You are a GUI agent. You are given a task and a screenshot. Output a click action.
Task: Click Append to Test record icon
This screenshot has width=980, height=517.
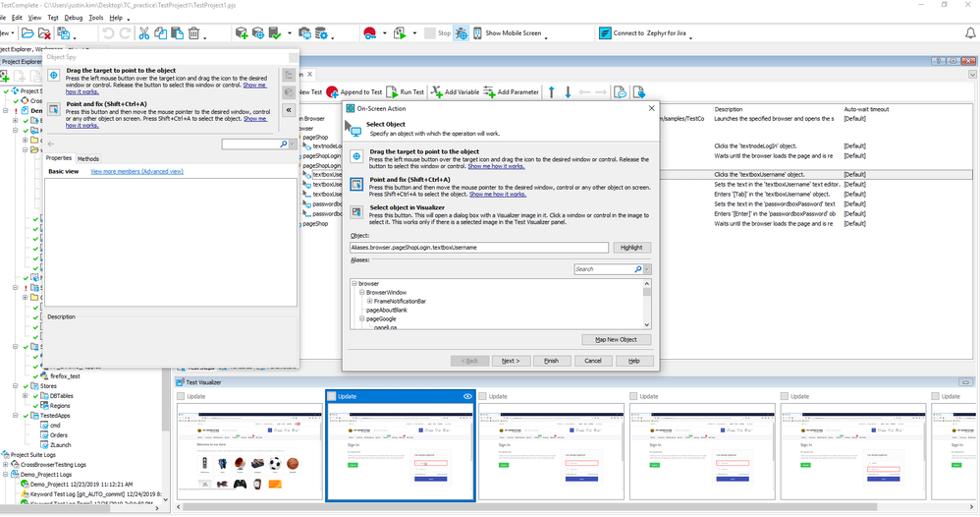pyautogui.click(x=332, y=91)
